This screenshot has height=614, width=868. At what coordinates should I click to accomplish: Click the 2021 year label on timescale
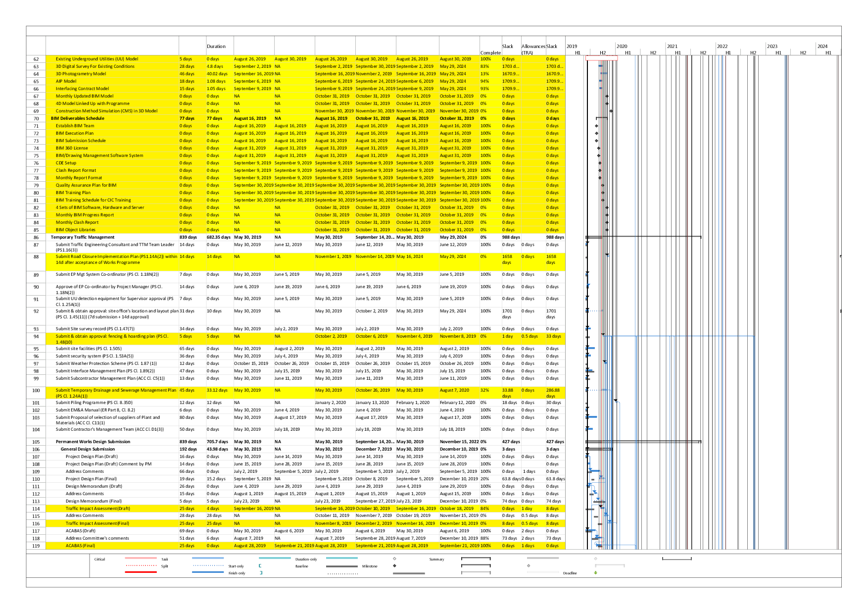pos(672,47)
